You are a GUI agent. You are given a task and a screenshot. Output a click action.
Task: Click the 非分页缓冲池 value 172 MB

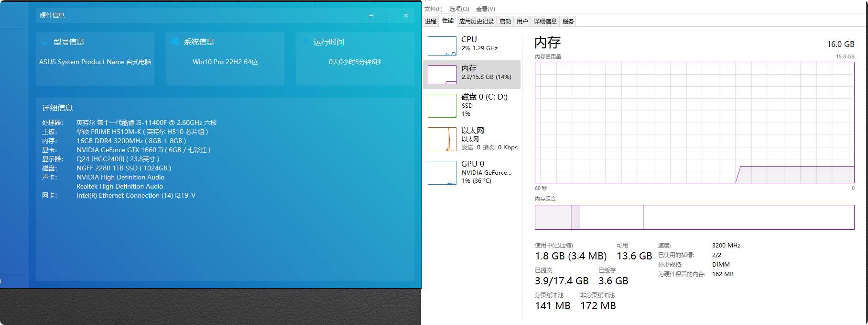coord(598,306)
